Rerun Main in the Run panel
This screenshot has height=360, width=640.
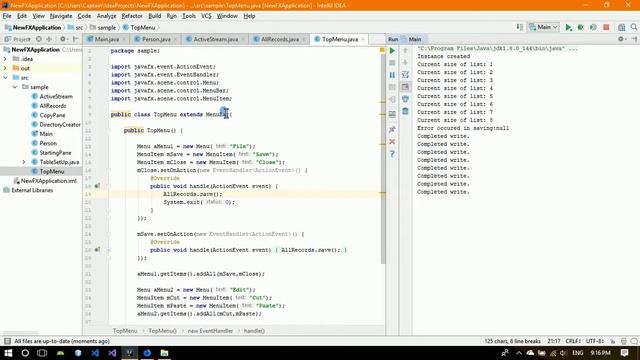coord(392,51)
